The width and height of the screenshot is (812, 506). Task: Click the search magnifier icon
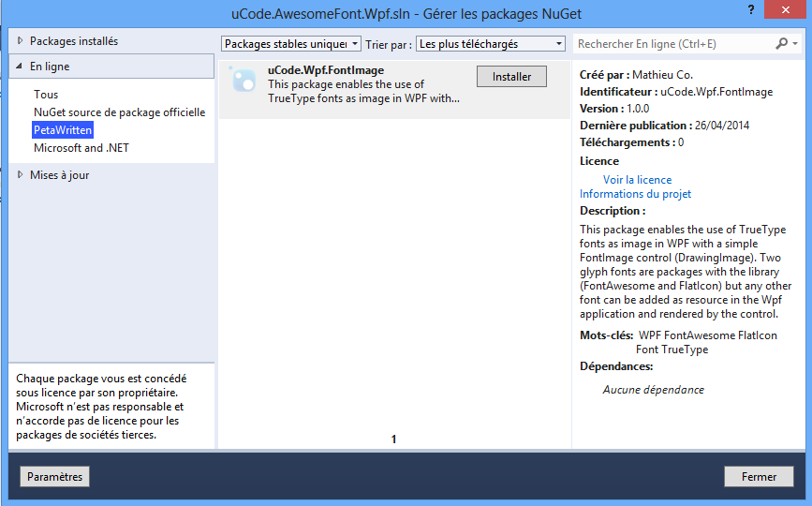pos(781,43)
